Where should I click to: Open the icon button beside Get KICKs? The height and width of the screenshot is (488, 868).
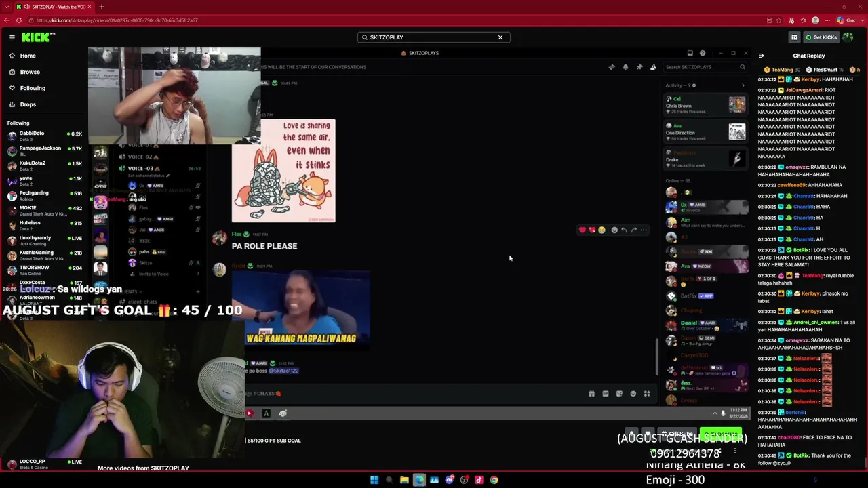(x=794, y=37)
